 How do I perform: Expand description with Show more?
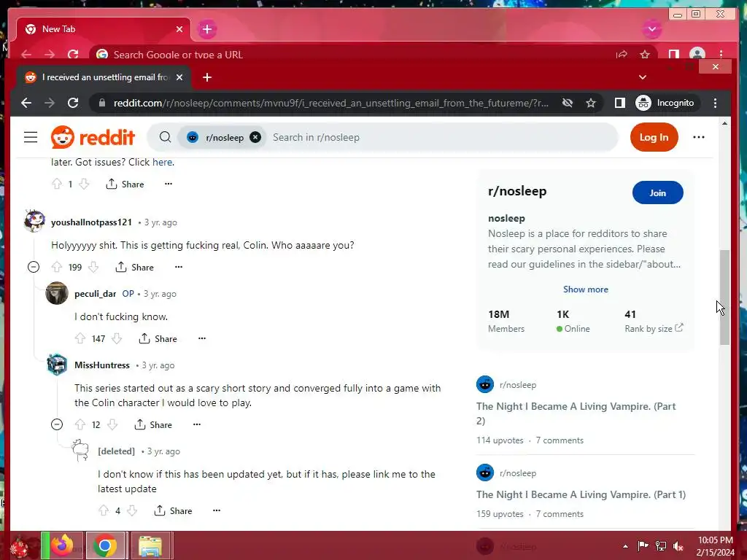(586, 289)
